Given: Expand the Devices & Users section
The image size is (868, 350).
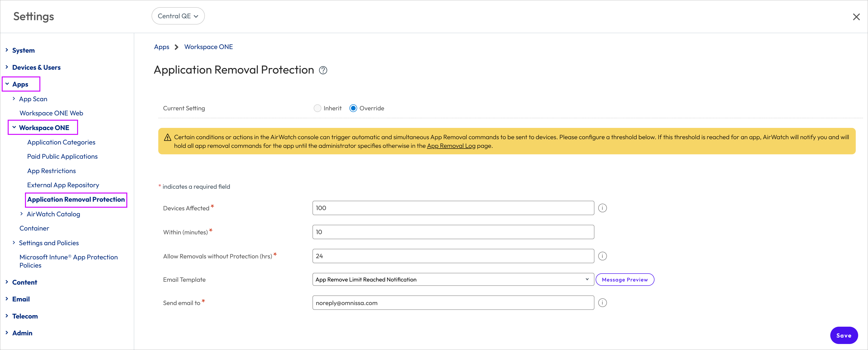Looking at the screenshot, I should [7, 67].
